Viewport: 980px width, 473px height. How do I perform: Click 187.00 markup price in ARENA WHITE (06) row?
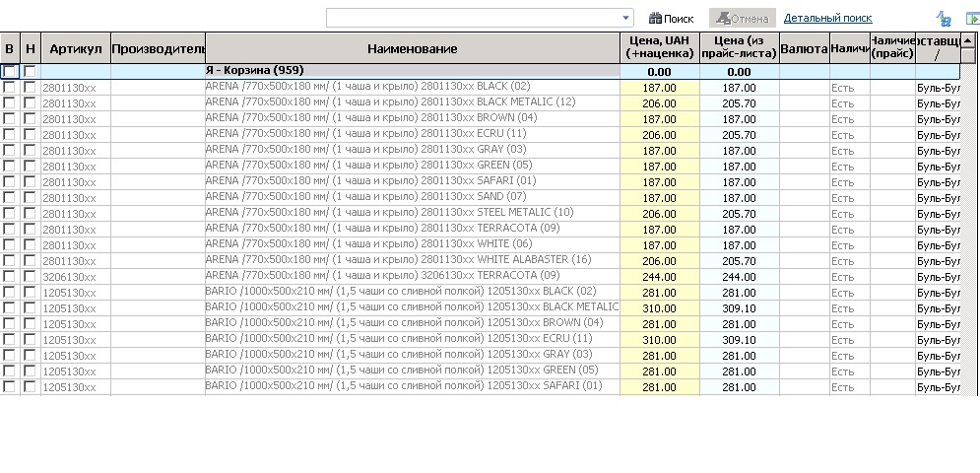point(660,245)
